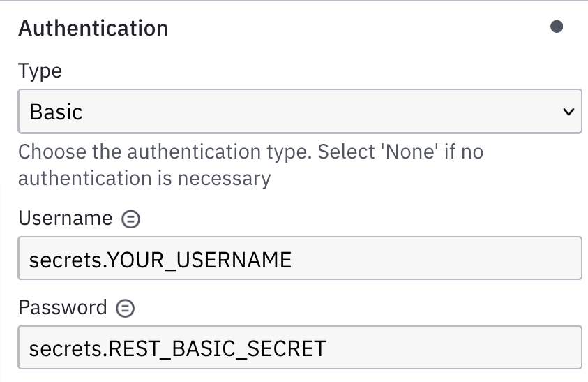
Task: Click the Password field label
Action: pyautogui.click(x=63, y=307)
